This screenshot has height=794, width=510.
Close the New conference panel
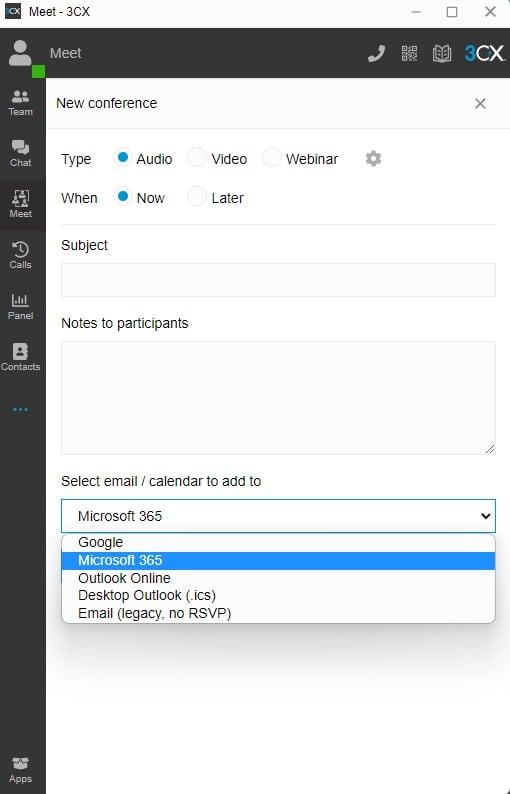480,104
